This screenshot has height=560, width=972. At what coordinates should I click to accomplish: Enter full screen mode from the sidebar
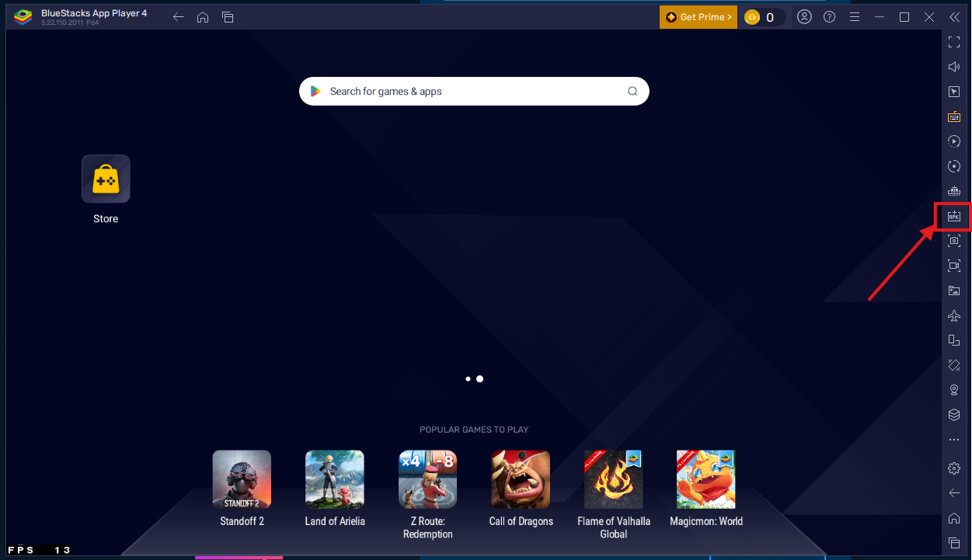[x=954, y=42]
